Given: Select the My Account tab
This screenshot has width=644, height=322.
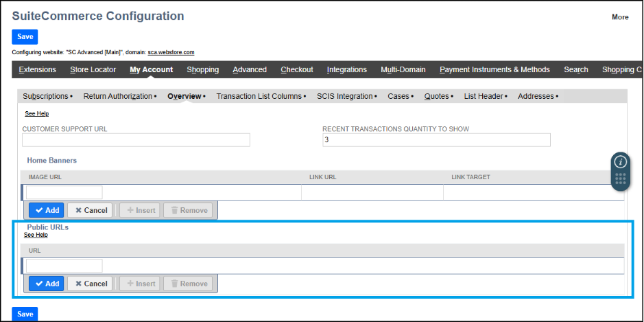Looking at the screenshot, I should 151,69.
